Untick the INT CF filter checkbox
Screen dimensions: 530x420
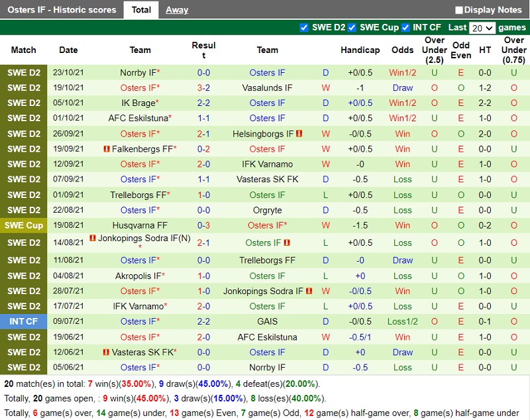[404, 27]
